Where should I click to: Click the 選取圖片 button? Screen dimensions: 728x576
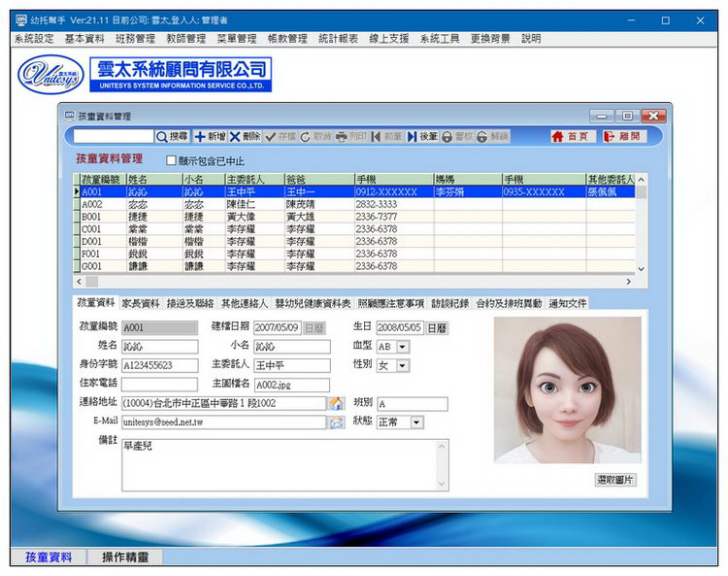tap(615, 480)
